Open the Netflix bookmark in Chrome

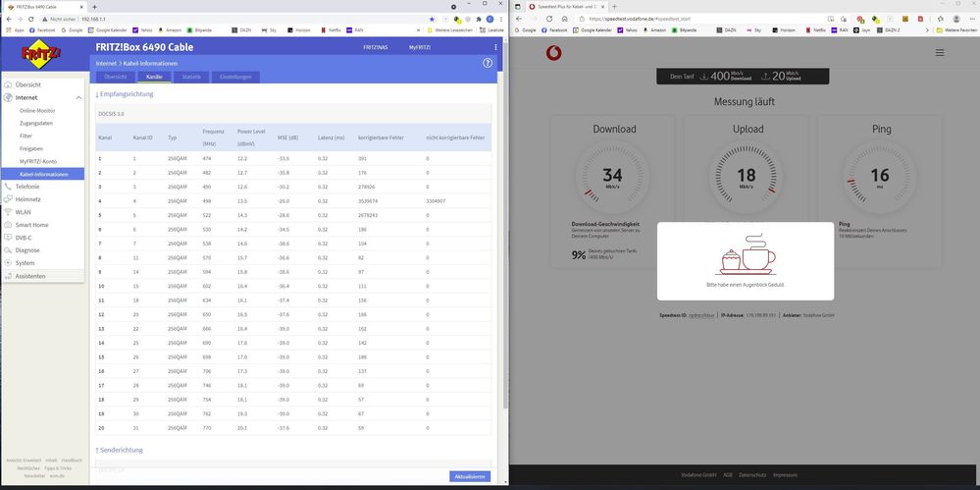332,29
